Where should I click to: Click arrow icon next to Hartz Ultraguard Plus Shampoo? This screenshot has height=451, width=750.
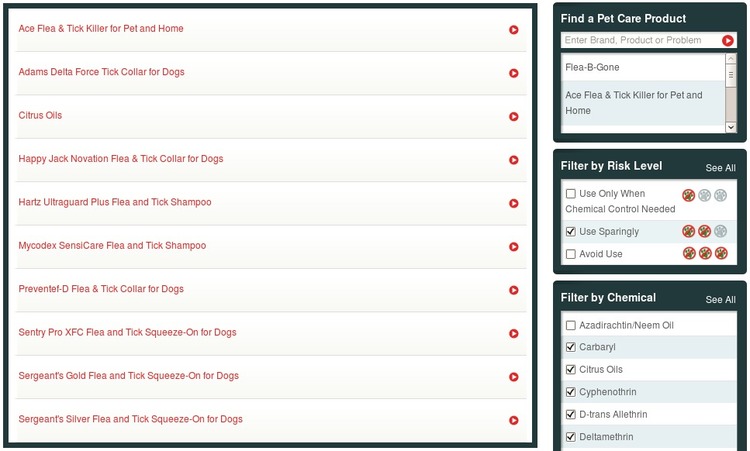click(x=513, y=204)
